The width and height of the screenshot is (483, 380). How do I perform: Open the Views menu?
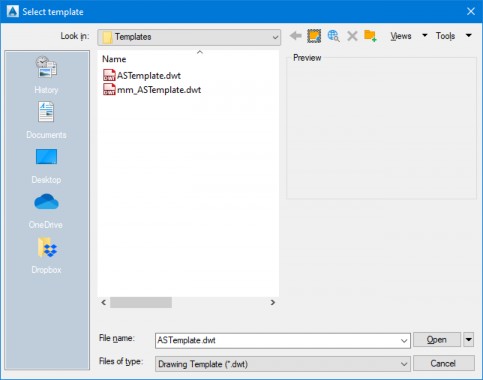[401, 36]
